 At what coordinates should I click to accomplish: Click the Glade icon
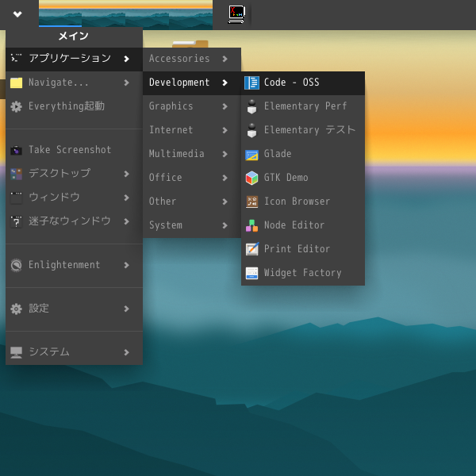251,154
